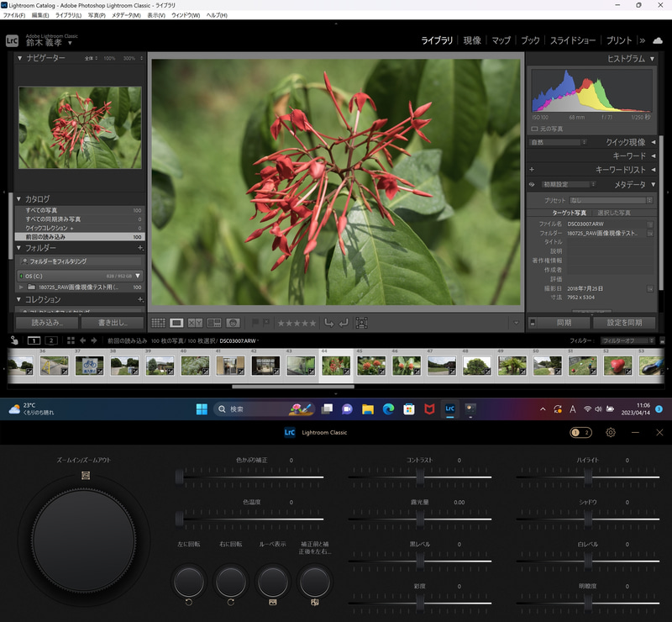Switch to grid view in the toolbar
Viewport: 672px width, 622px height.
click(x=158, y=323)
